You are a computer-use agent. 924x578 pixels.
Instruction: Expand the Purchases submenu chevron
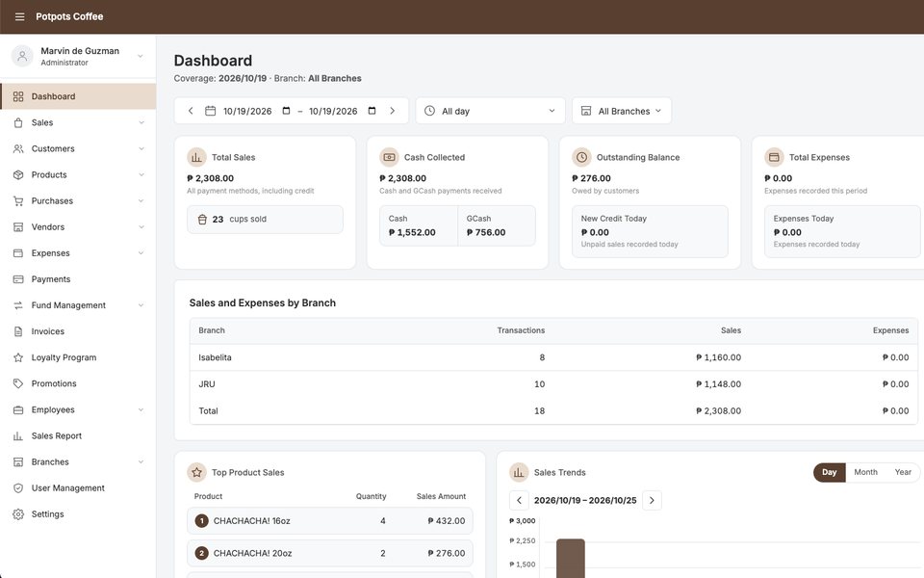[x=141, y=200]
